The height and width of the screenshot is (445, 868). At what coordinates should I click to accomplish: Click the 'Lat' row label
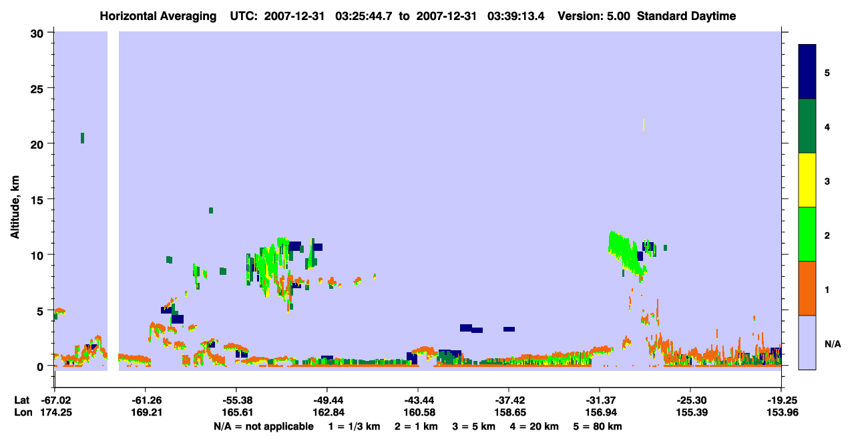click(21, 400)
